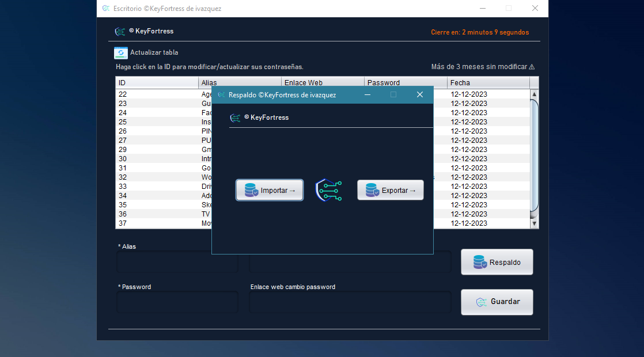
Task: Click the center shield circuit icon
Action: [329, 190]
